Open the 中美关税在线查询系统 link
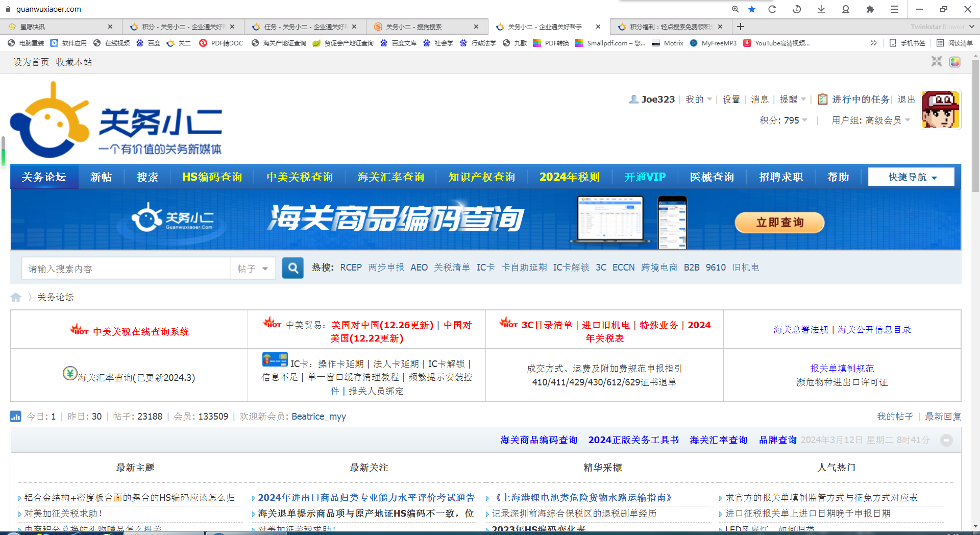Image resolution: width=980 pixels, height=535 pixels. coord(141,332)
